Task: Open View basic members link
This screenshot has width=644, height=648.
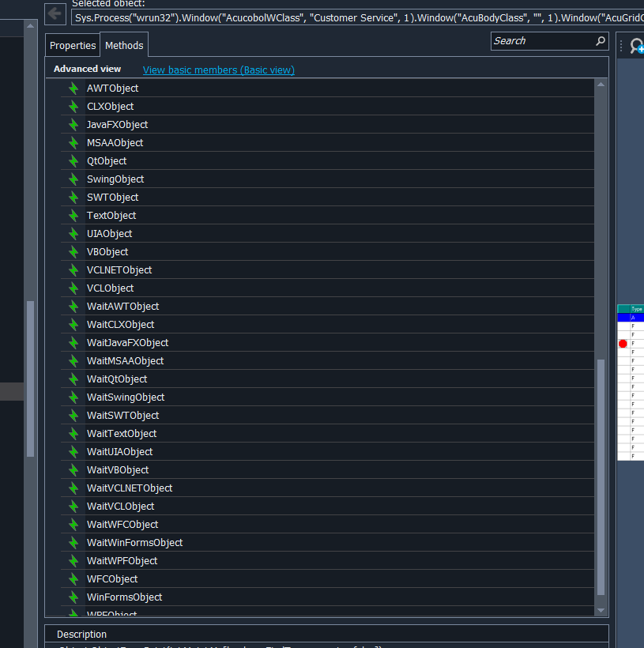Action: (218, 70)
